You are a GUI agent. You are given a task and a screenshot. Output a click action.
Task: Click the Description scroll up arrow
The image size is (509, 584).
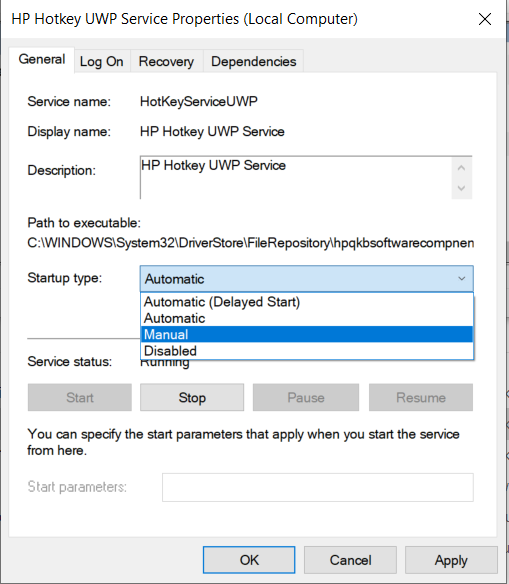[x=461, y=168]
